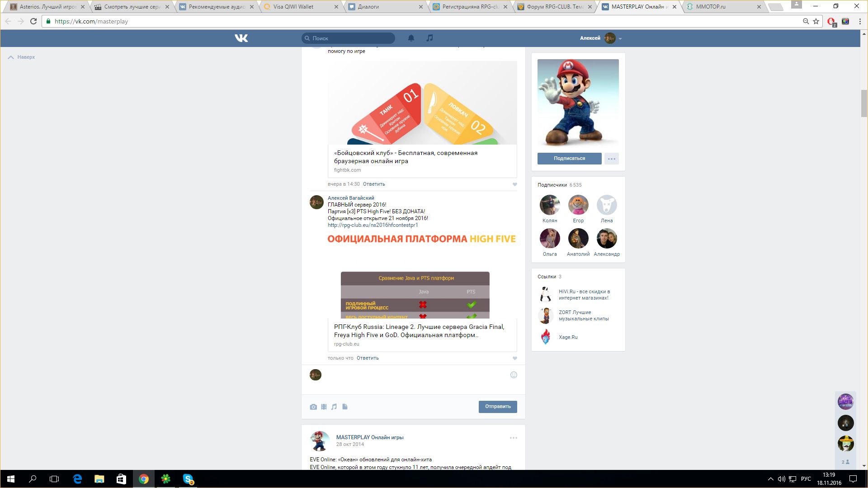The image size is (868, 488).
Task: Switch to the Диалоги tab
Action: tap(385, 7)
